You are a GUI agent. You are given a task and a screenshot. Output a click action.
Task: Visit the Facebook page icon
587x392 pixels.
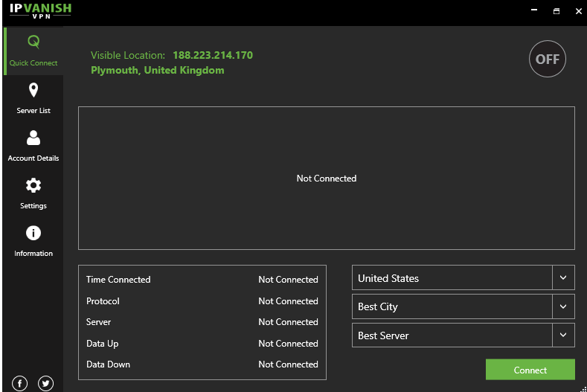(20, 383)
